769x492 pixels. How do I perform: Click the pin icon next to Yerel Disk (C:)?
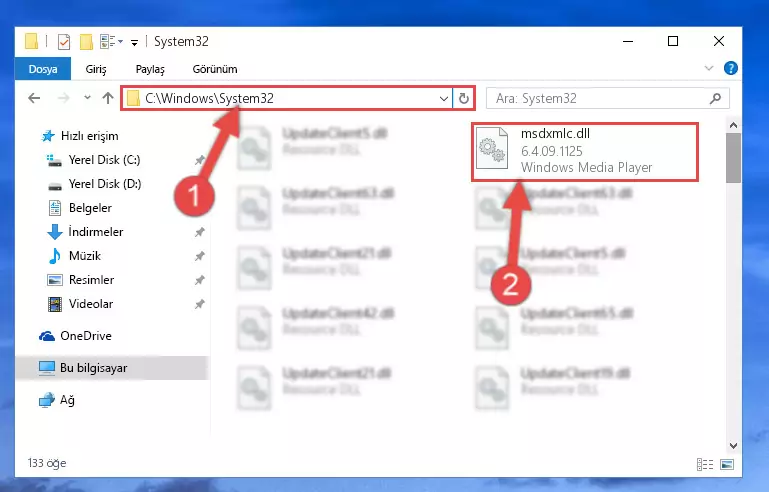pos(200,160)
